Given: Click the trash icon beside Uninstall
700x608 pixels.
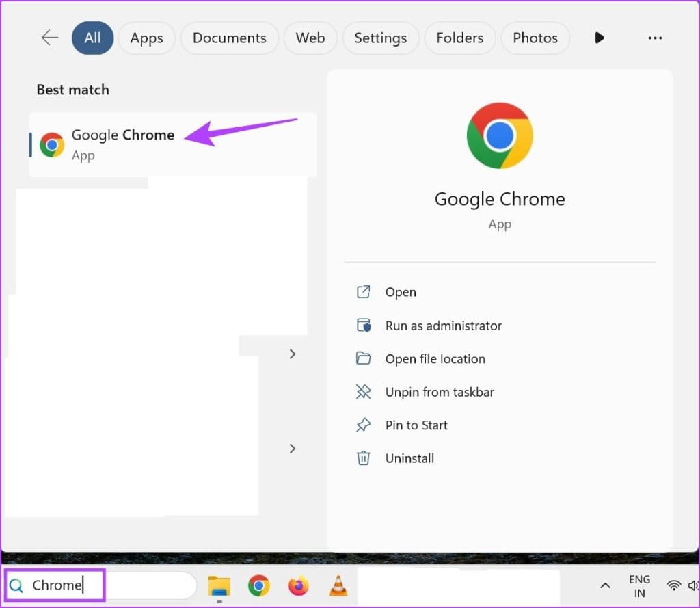Looking at the screenshot, I should pyautogui.click(x=364, y=458).
